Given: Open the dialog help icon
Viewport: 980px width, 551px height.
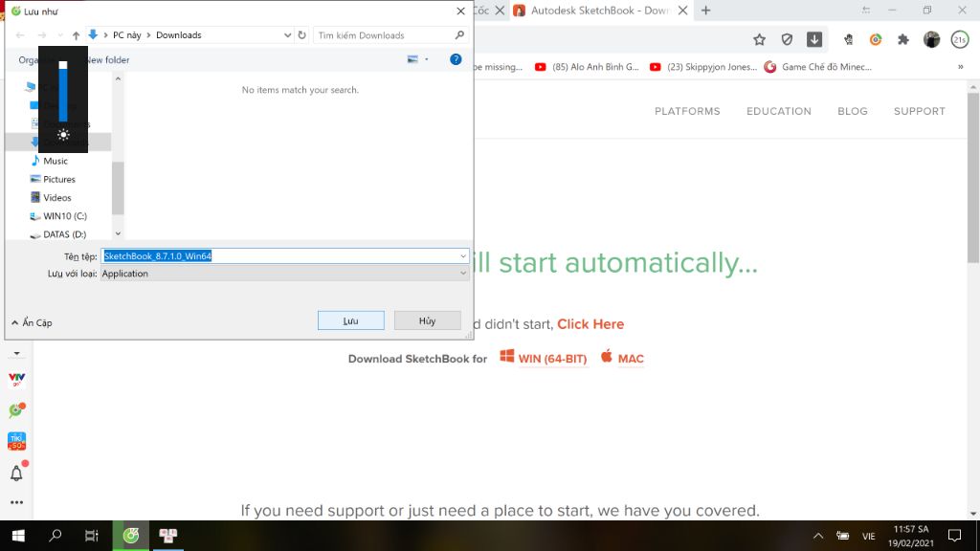Looking at the screenshot, I should [456, 59].
